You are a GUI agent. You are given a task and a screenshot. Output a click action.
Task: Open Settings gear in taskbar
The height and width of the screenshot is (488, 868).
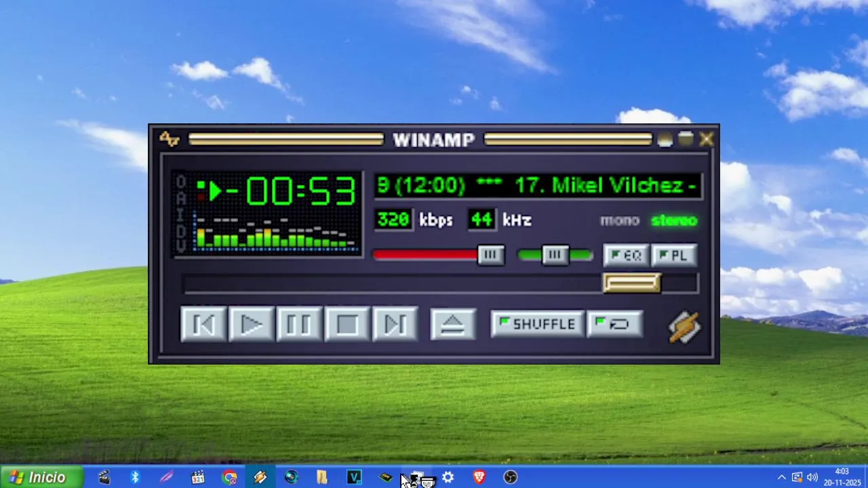coord(448,477)
